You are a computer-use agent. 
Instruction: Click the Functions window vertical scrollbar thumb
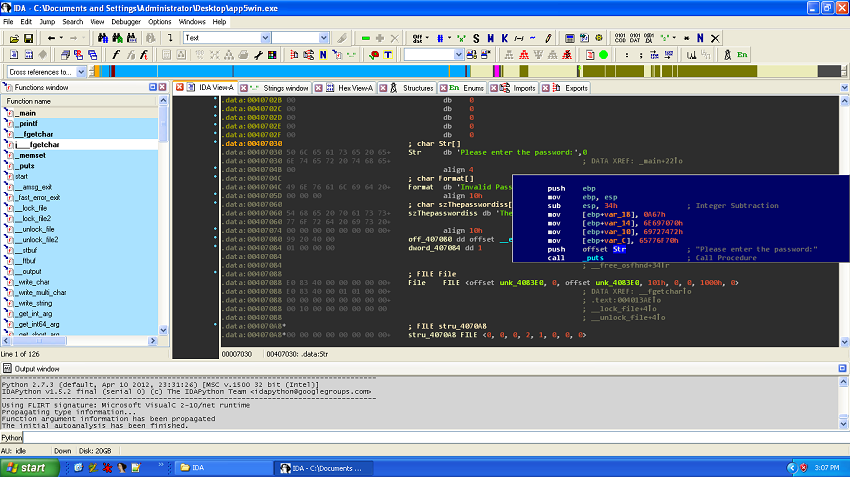(x=163, y=124)
